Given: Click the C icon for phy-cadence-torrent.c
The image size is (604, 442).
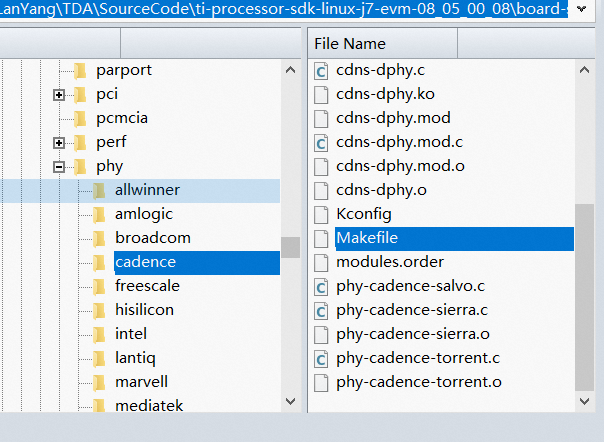Looking at the screenshot, I should point(321,358).
